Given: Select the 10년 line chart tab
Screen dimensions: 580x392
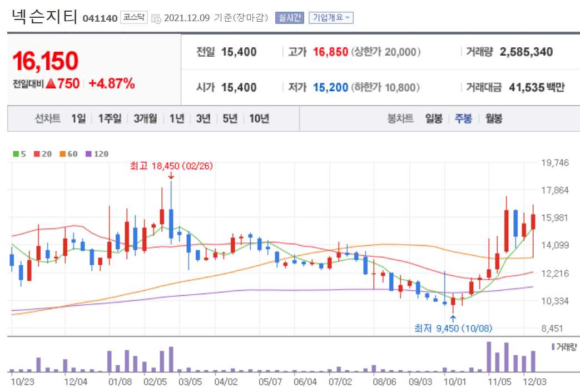Looking at the screenshot, I should pos(259,118).
